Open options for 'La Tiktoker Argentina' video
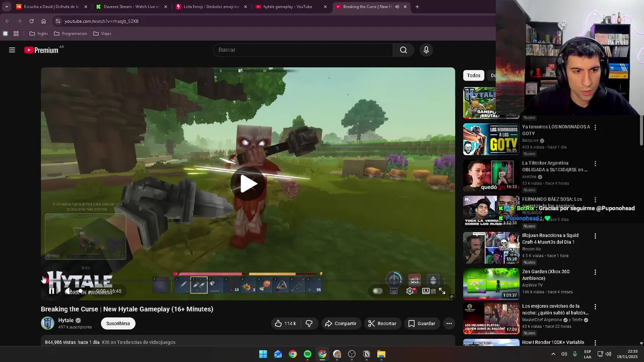644x362 pixels. 595,164
